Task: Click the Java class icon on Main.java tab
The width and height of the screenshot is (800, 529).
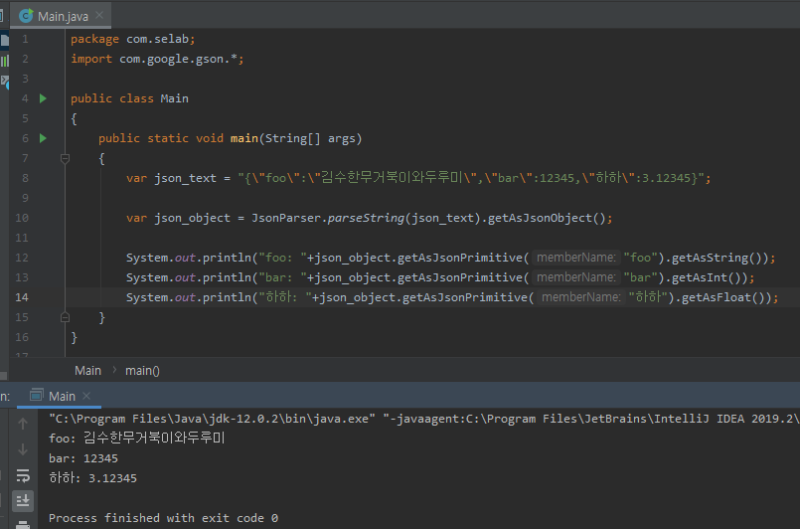Action: pos(25,17)
